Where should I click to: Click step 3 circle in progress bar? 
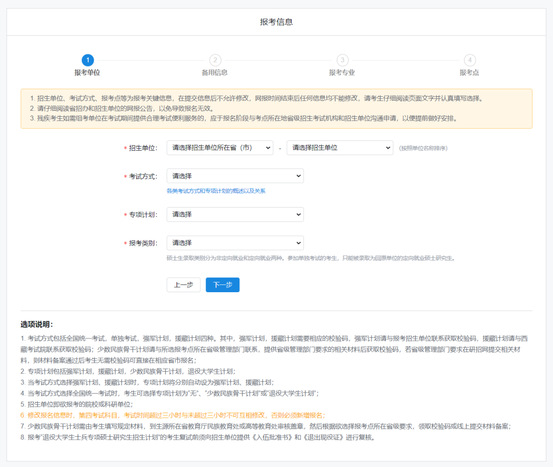click(342, 60)
